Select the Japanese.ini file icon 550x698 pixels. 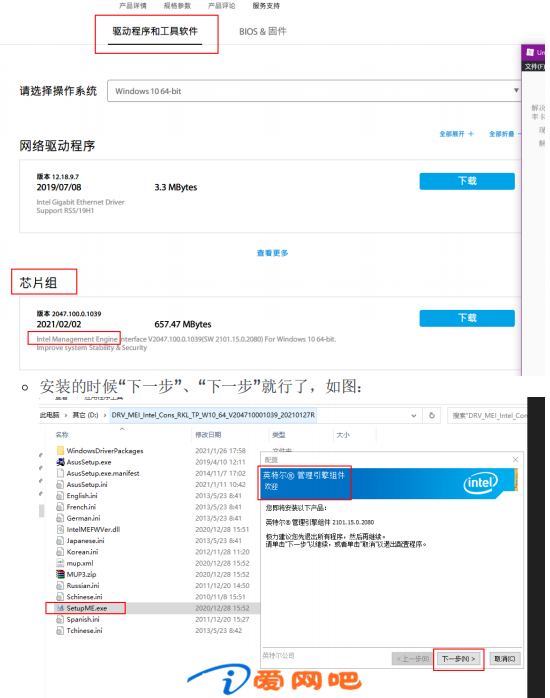61,540
